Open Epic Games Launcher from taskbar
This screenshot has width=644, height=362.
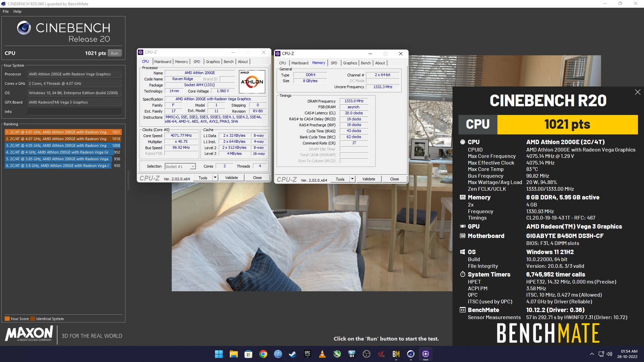click(308, 354)
